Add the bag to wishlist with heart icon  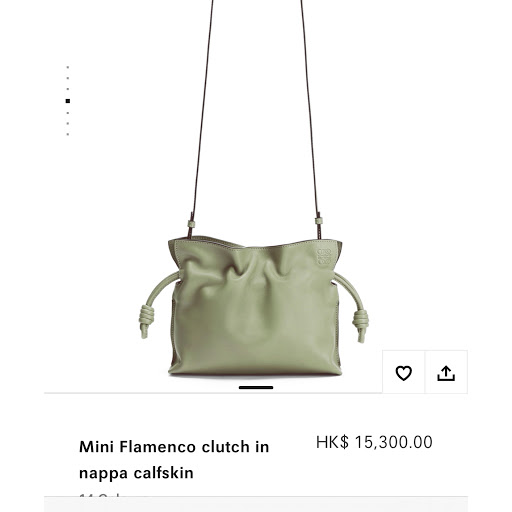pyautogui.click(x=403, y=372)
